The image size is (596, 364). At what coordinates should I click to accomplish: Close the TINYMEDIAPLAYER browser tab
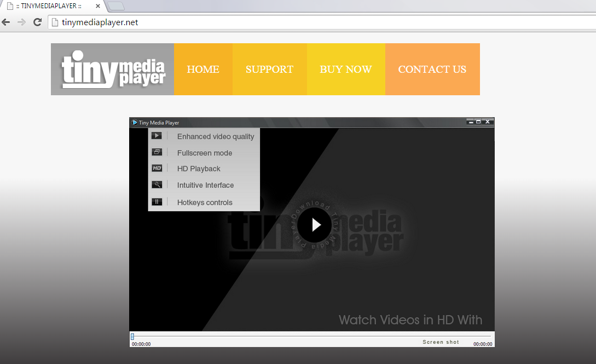(97, 6)
